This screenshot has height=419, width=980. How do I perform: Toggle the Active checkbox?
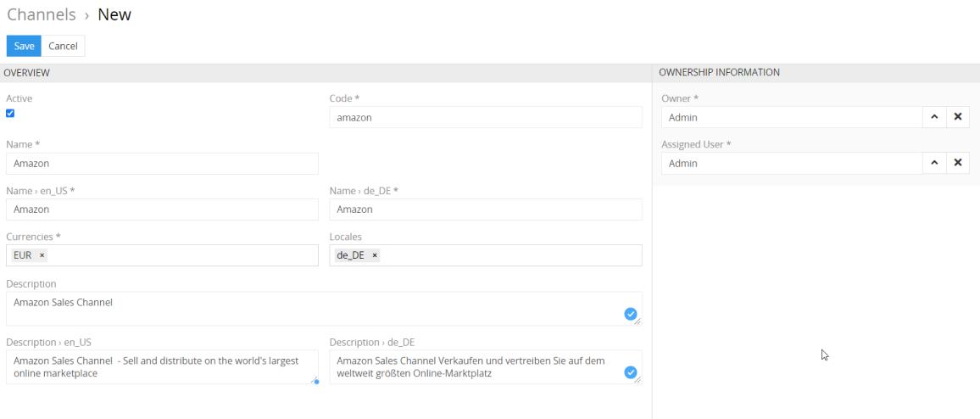(x=10, y=113)
